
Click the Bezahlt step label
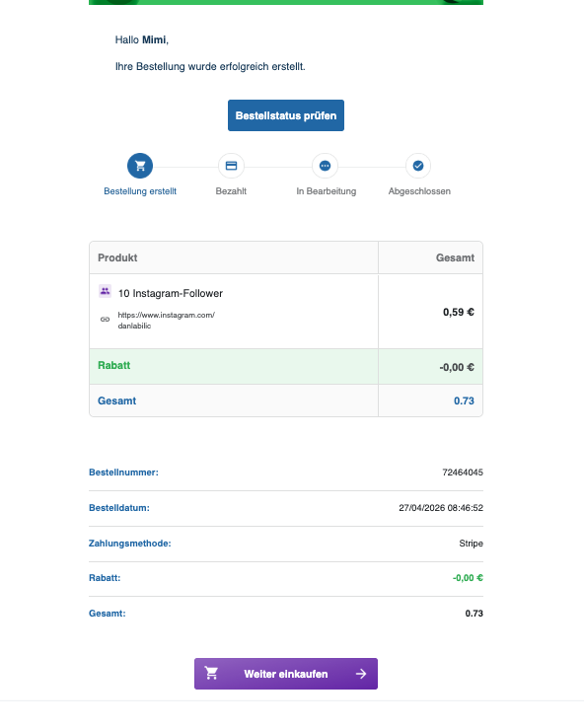[x=231, y=191]
